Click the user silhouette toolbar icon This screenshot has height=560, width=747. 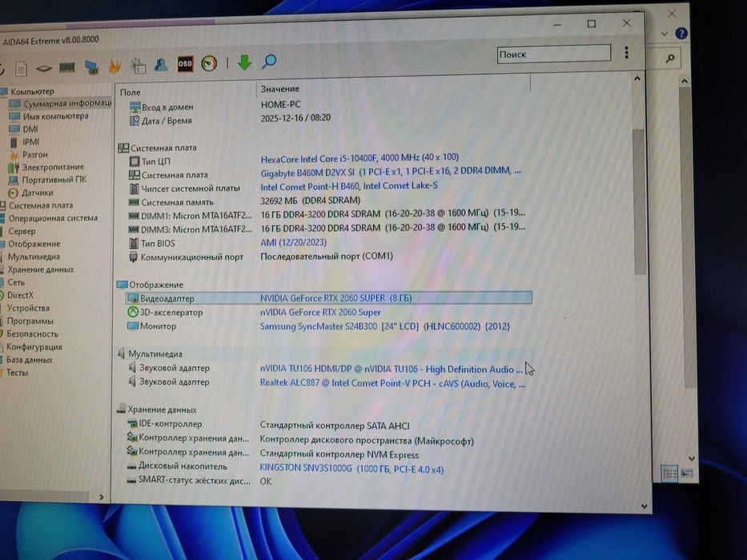point(161,65)
